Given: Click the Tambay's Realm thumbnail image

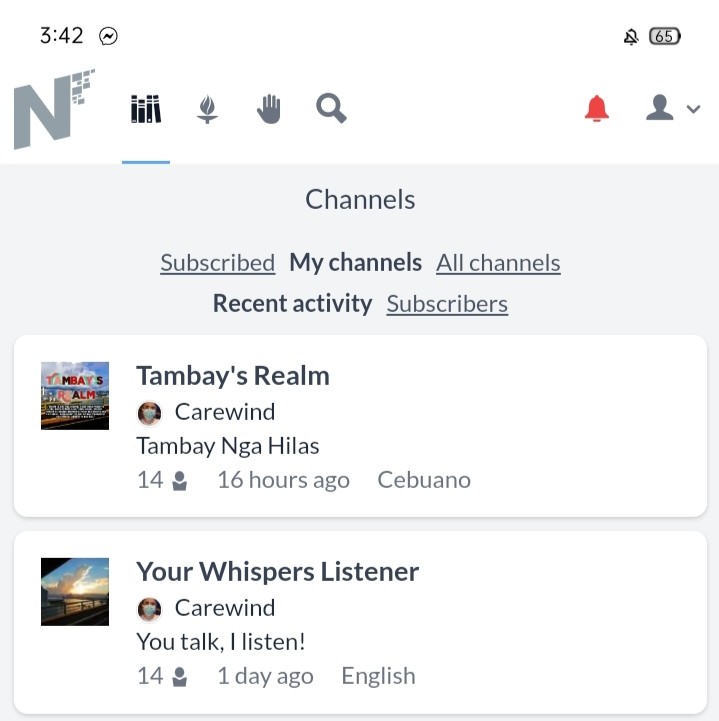Looking at the screenshot, I should coord(75,396).
